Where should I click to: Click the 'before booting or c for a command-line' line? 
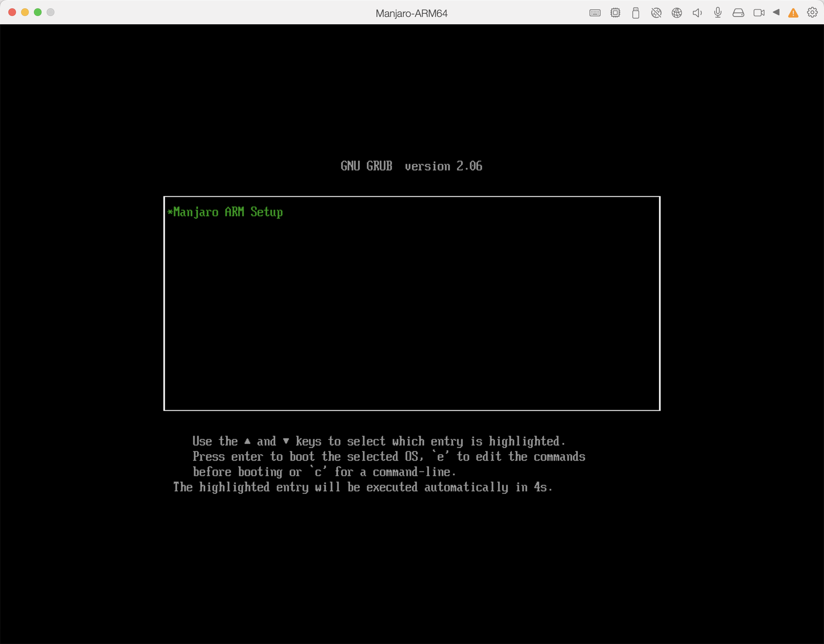[324, 472]
